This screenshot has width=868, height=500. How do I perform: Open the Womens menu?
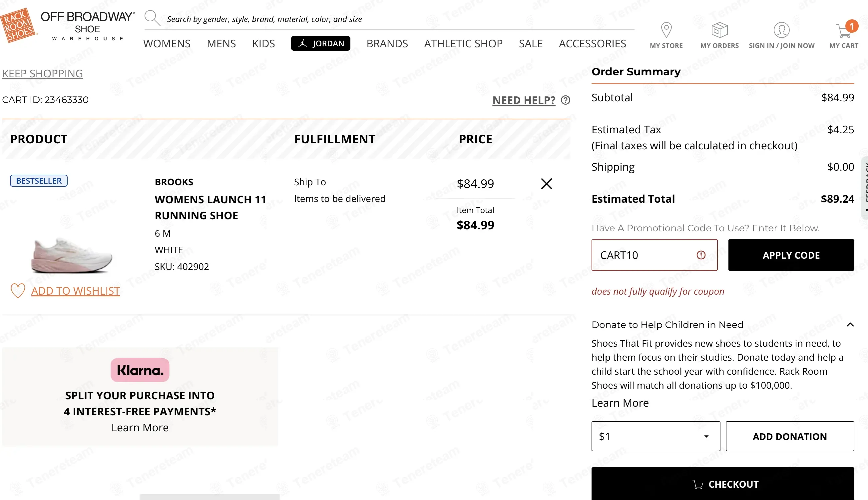(x=167, y=44)
